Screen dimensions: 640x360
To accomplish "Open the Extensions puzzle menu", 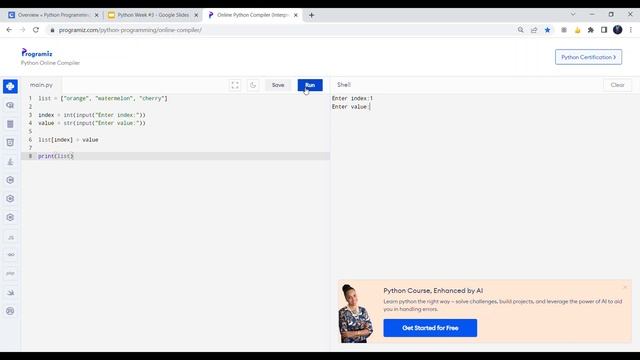I will 591,30.
